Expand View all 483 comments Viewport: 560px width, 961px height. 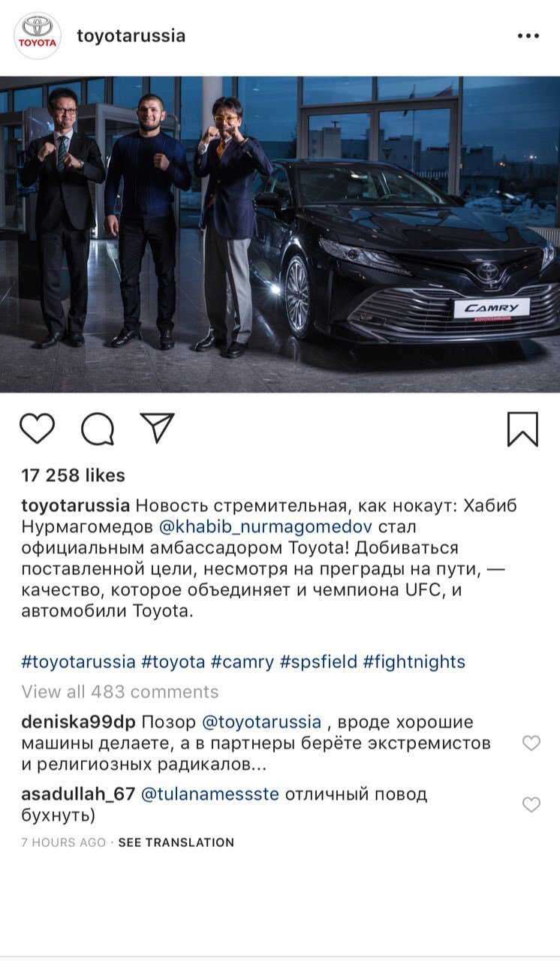tap(120, 691)
